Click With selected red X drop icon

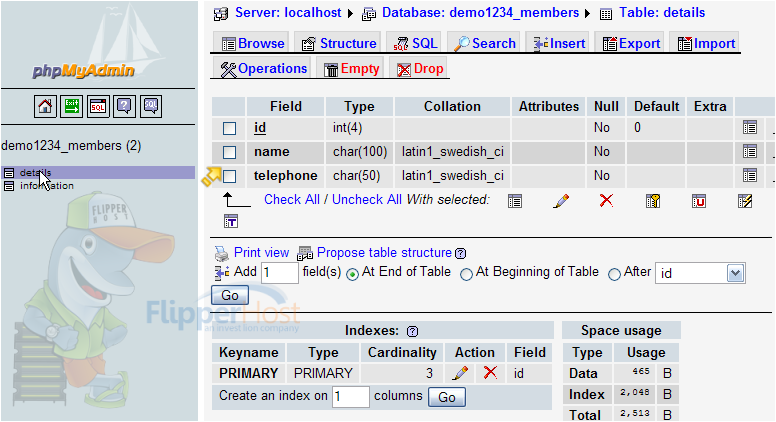[x=606, y=200]
